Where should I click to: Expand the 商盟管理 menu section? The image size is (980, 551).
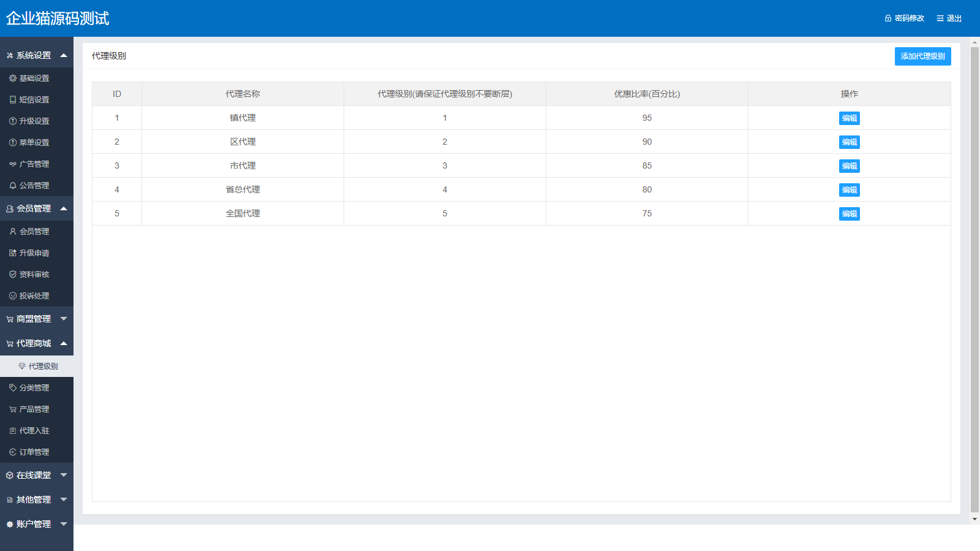tap(36, 319)
